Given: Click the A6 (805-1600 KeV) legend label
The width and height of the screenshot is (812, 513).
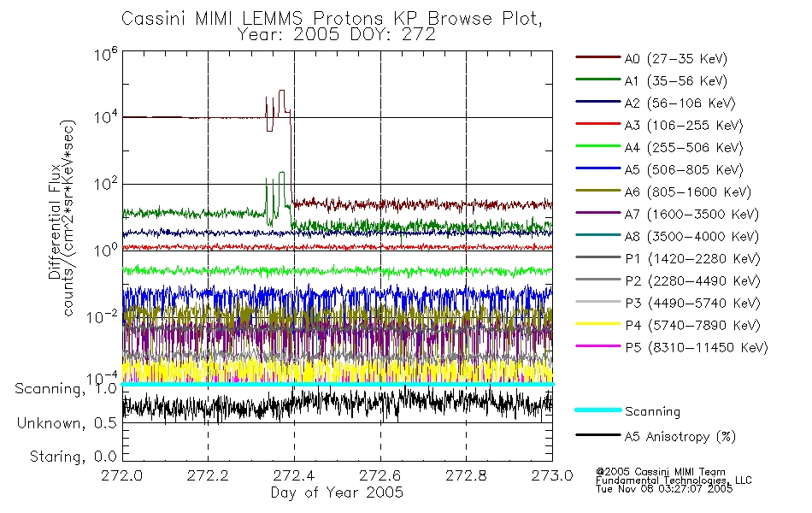Looking at the screenshot, I should point(688,192).
